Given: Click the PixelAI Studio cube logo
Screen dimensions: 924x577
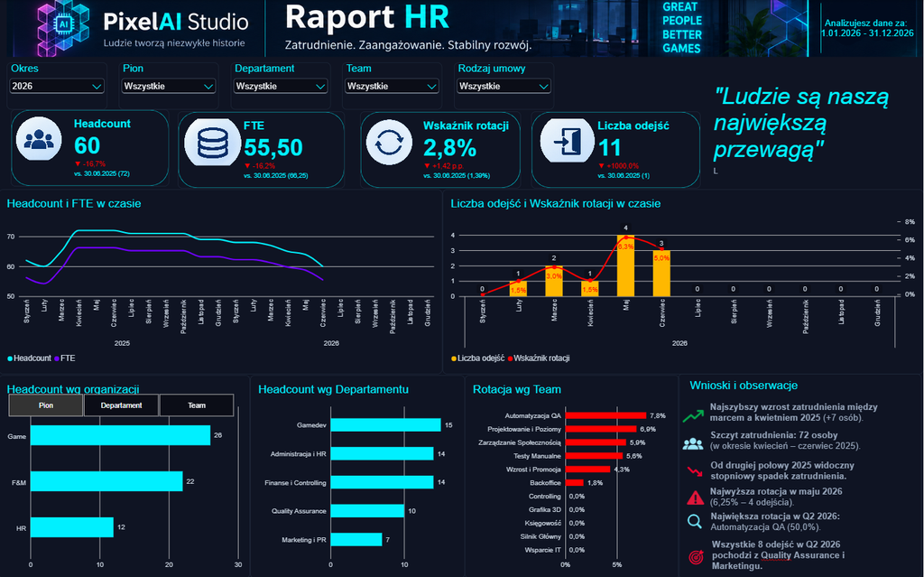Looking at the screenshot, I should (x=63, y=28).
